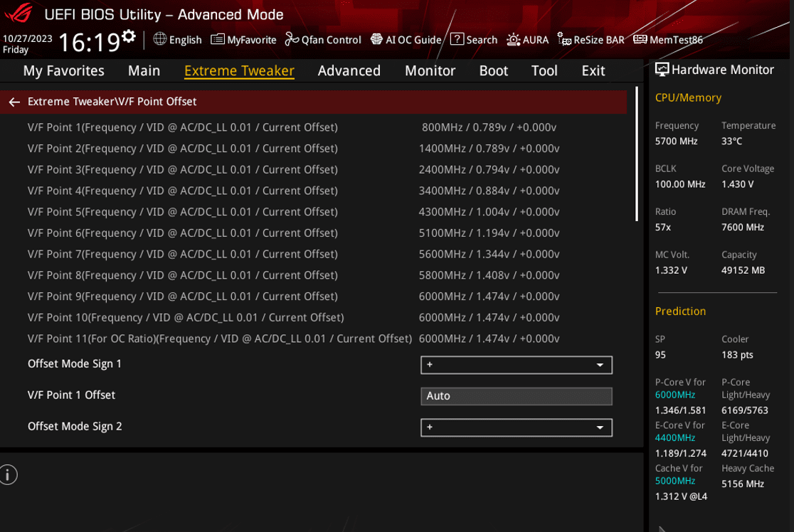Viewport: 794px width, 532px height.
Task: Click the Search question-mark icon
Action: 457,39
